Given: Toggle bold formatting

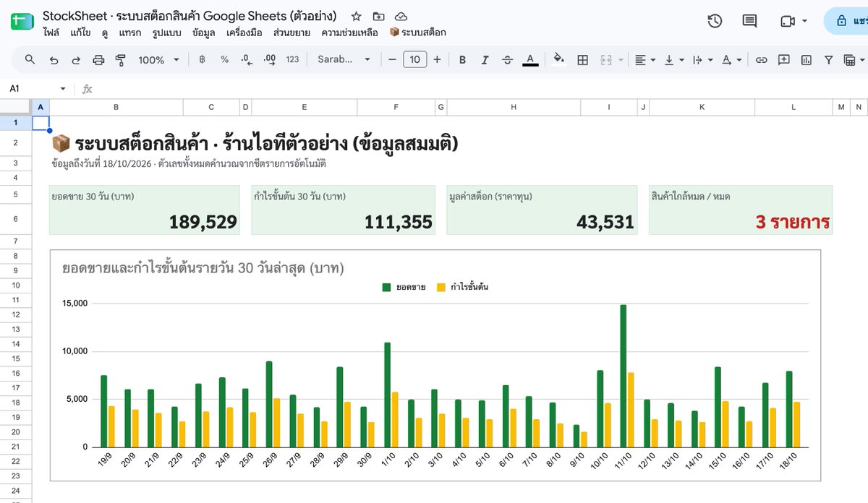Looking at the screenshot, I should [462, 60].
